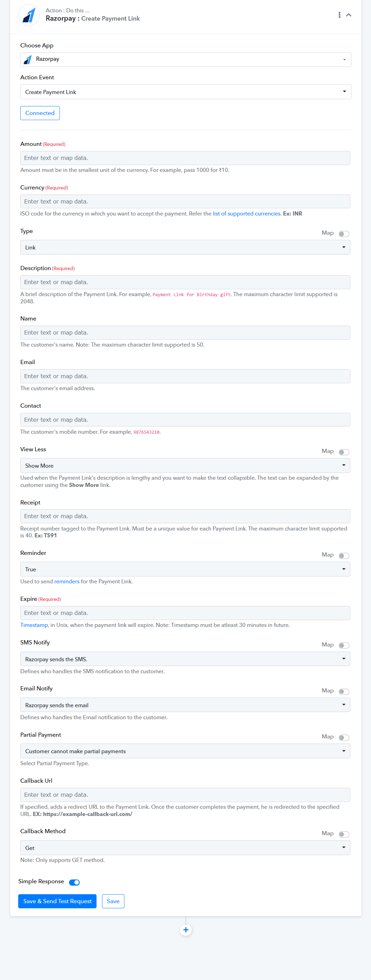Add a new step with plus icon
Screen dimensions: 371x980
186,930
